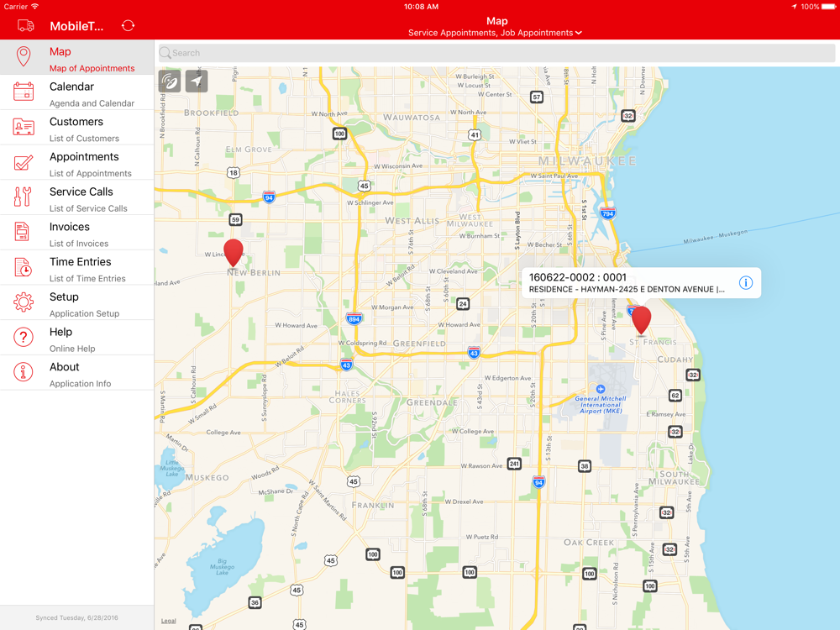Open the Calendar sidebar icon
This screenshot has height=630, width=840.
click(x=24, y=92)
